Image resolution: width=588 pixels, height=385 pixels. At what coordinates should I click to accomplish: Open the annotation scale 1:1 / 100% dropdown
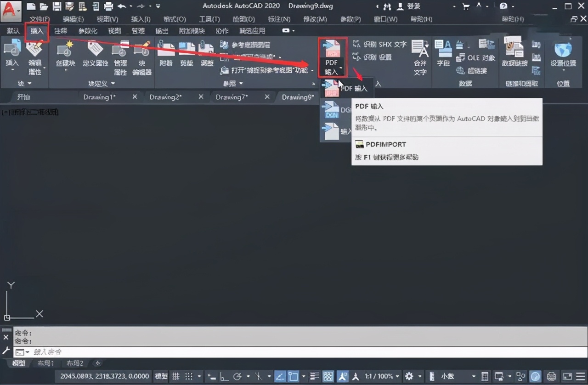point(382,376)
